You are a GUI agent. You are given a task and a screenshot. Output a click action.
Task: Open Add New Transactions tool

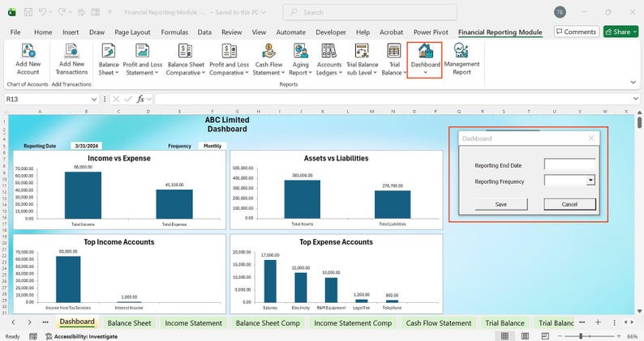[x=71, y=59]
